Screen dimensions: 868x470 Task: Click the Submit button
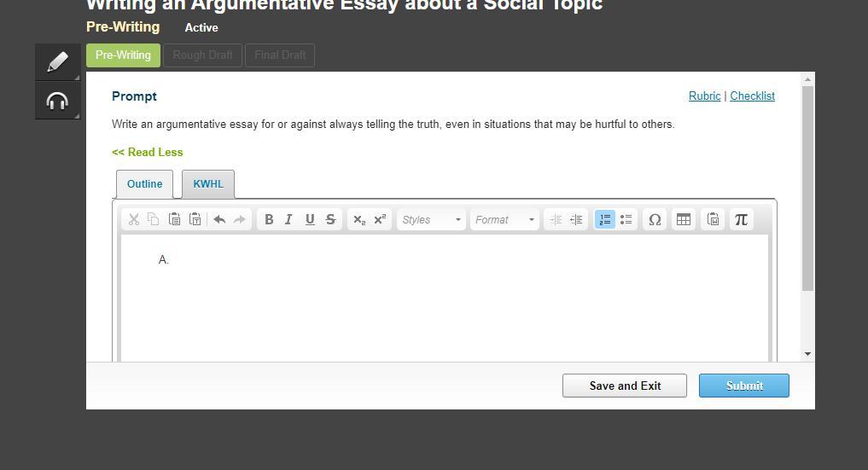click(744, 386)
